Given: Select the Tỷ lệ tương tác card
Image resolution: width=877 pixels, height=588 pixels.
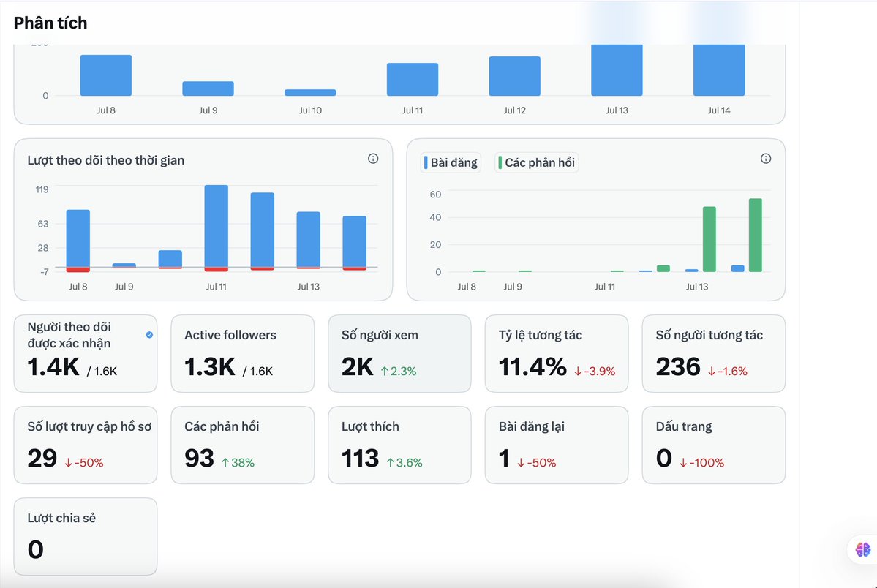Looking at the screenshot, I should [x=557, y=353].
